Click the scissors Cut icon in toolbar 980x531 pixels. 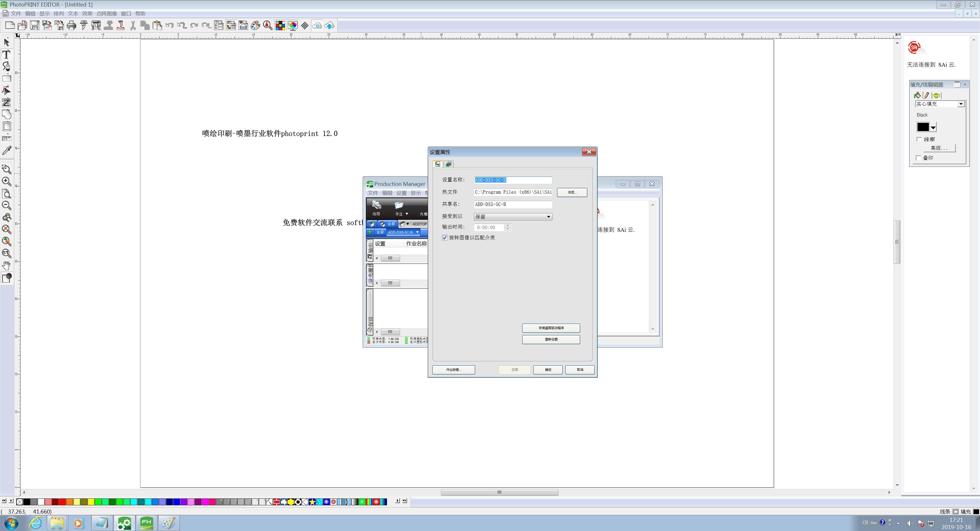133,25
